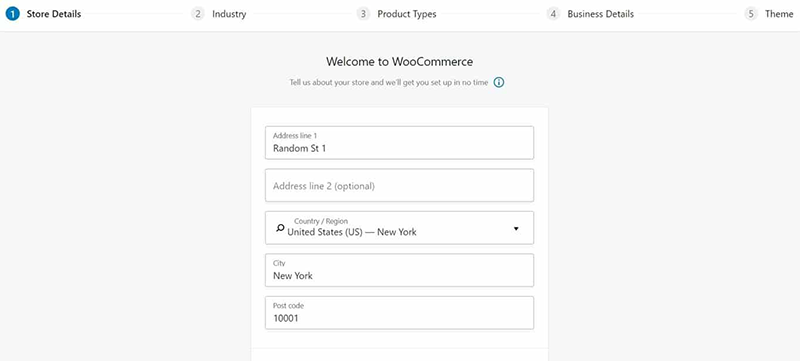This screenshot has height=361, width=800.
Task: Click the Welcome to WooCommerce heading
Action: [x=399, y=62]
